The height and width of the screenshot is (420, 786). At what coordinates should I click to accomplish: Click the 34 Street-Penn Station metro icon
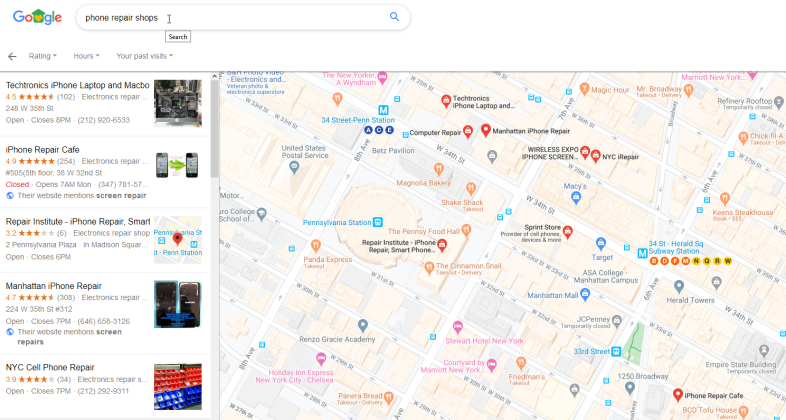pos(383,110)
